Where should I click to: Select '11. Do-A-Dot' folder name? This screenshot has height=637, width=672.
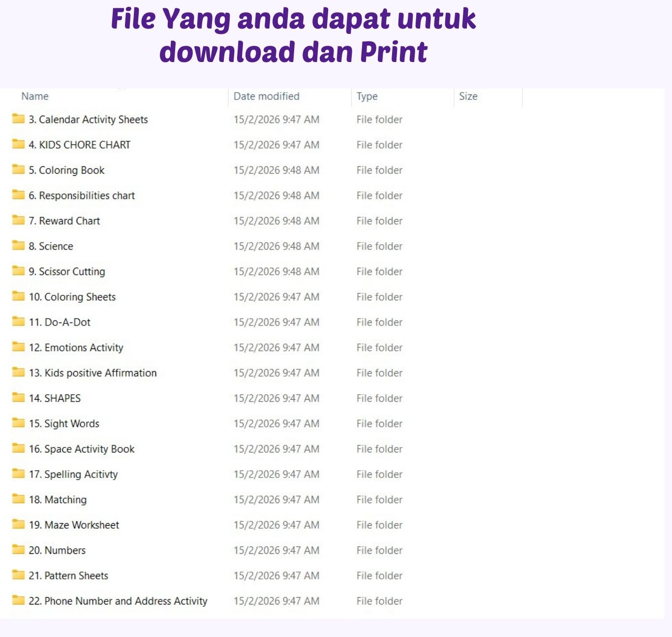pyautogui.click(x=60, y=322)
